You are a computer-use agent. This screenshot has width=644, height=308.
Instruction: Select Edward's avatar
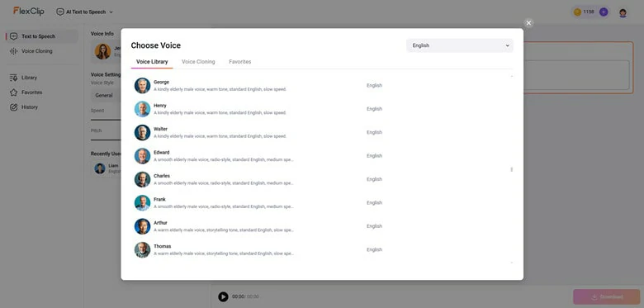(143, 155)
